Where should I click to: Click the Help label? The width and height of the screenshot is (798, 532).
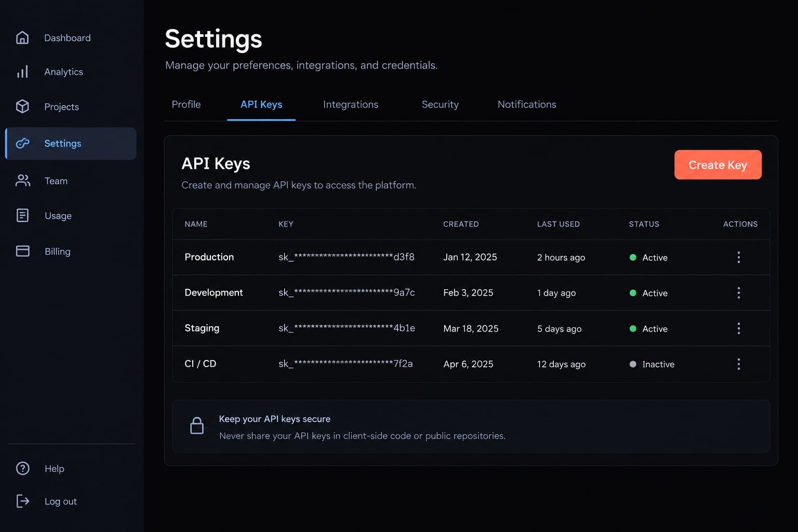click(54, 469)
